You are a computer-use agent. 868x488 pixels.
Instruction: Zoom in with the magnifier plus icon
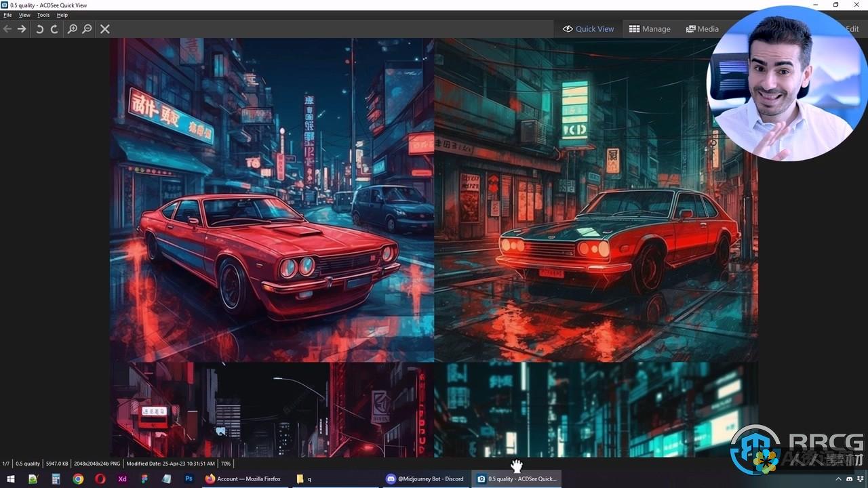72,28
